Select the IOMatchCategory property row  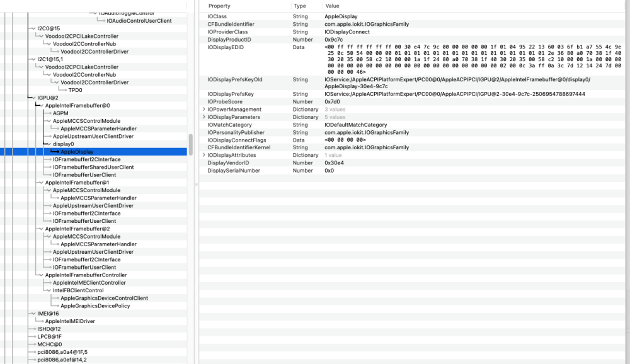tap(412, 125)
